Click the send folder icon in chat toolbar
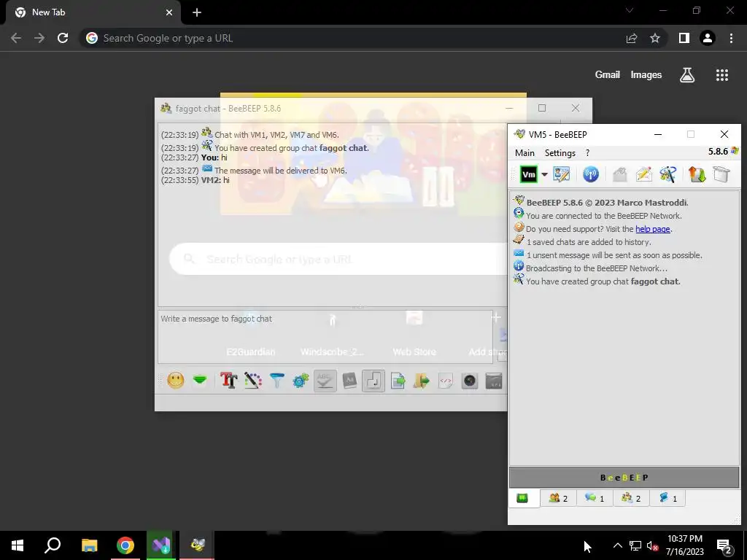 422,381
